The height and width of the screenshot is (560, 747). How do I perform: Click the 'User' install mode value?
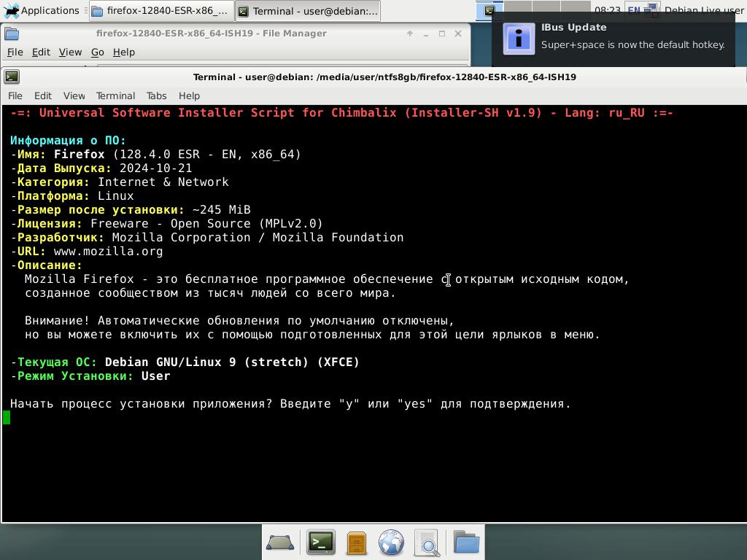click(x=156, y=376)
